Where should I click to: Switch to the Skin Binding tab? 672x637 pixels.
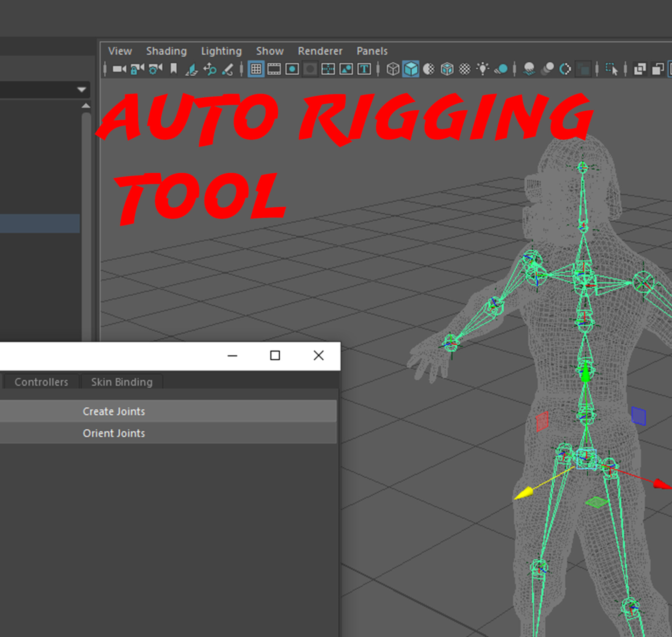click(121, 382)
